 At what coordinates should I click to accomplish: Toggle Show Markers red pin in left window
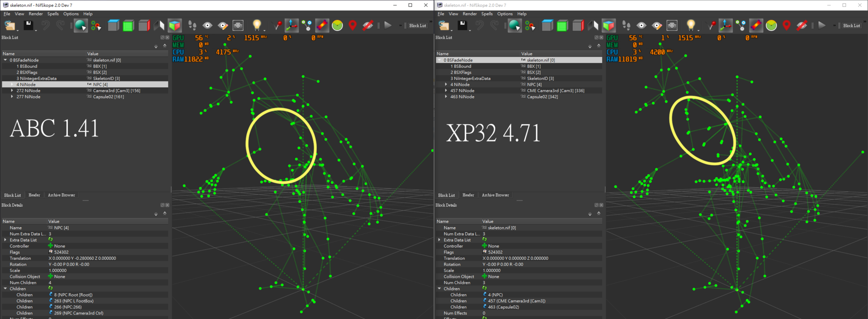point(353,26)
